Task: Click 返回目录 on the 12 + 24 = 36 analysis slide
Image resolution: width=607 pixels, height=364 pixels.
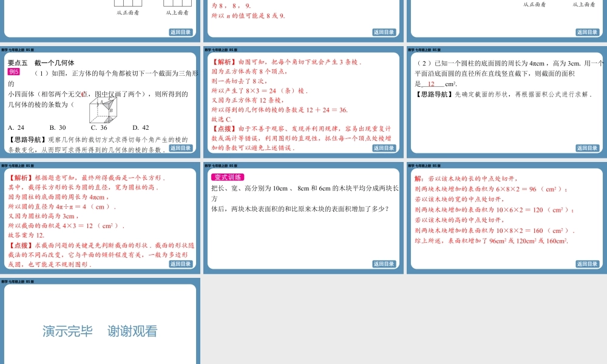Action: tap(384, 148)
